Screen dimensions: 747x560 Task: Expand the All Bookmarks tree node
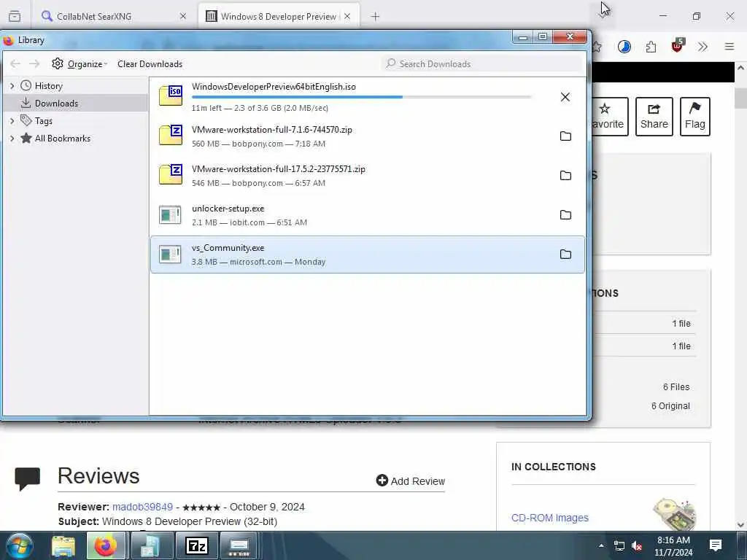coord(12,139)
